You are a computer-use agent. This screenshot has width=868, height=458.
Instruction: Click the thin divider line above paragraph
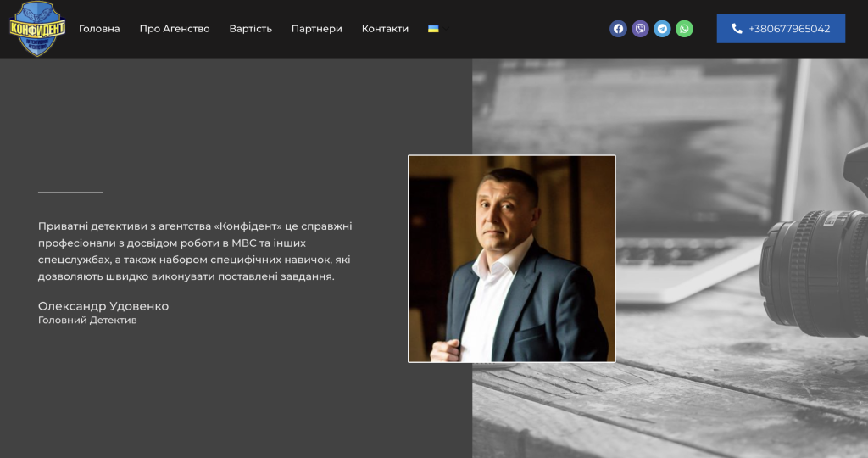(70, 193)
